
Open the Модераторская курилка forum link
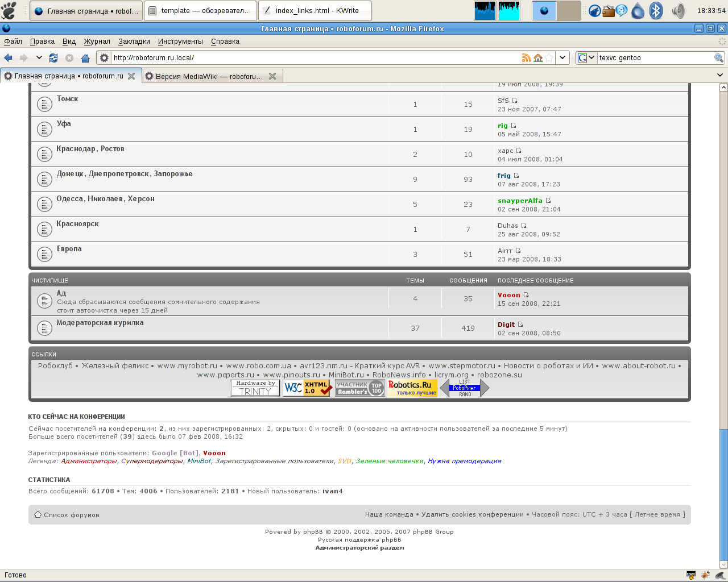point(100,323)
